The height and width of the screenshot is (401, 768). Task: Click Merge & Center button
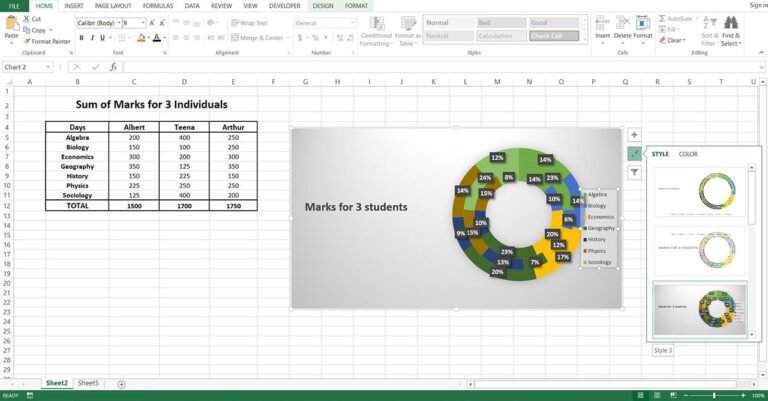pos(257,38)
